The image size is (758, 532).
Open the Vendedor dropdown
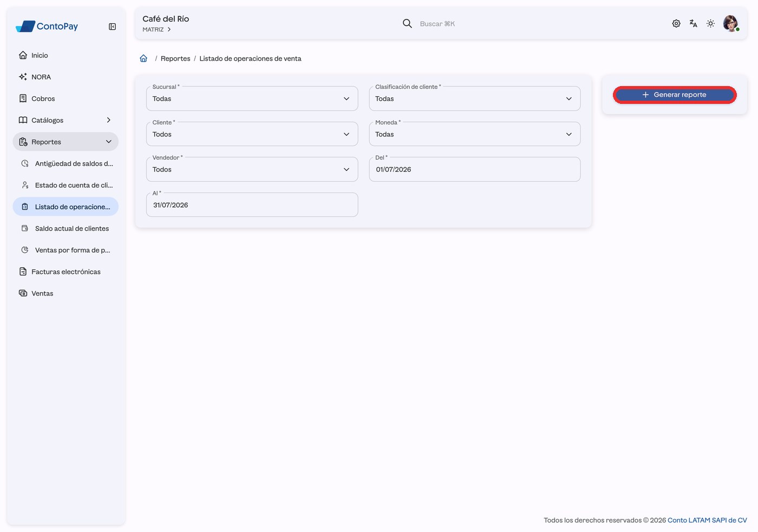pos(252,169)
